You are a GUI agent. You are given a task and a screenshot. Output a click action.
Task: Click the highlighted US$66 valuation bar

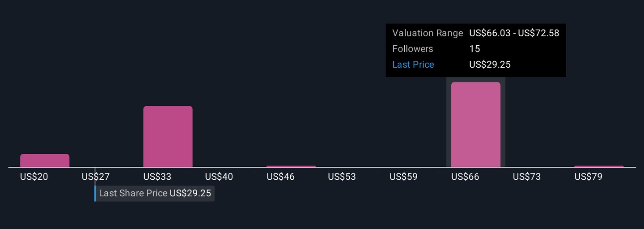coord(475,124)
